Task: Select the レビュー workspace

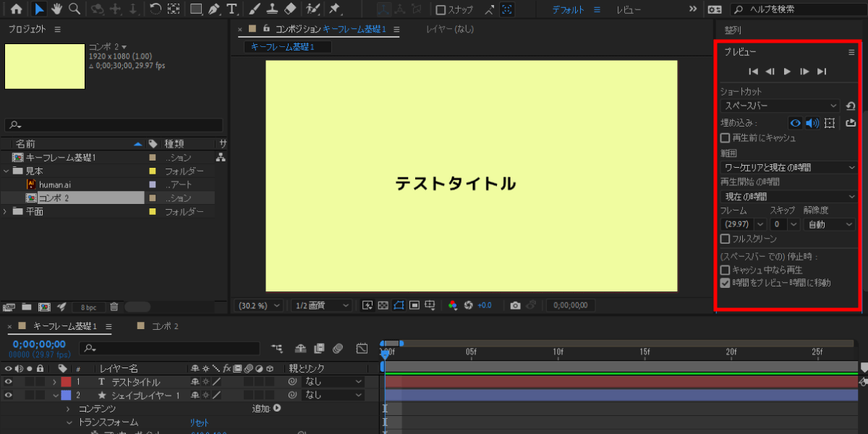Action: [x=629, y=9]
